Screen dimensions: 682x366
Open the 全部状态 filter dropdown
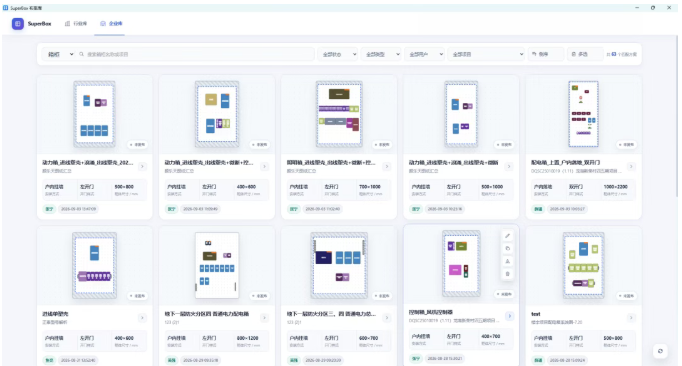[338, 54]
